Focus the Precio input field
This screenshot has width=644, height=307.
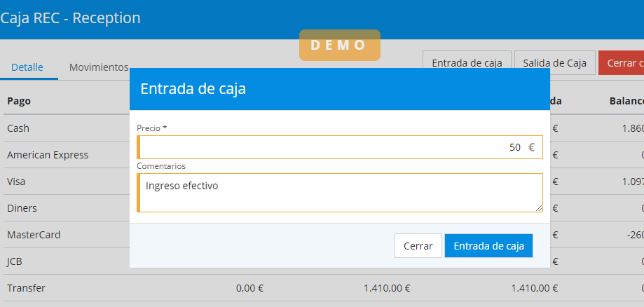tap(329, 147)
